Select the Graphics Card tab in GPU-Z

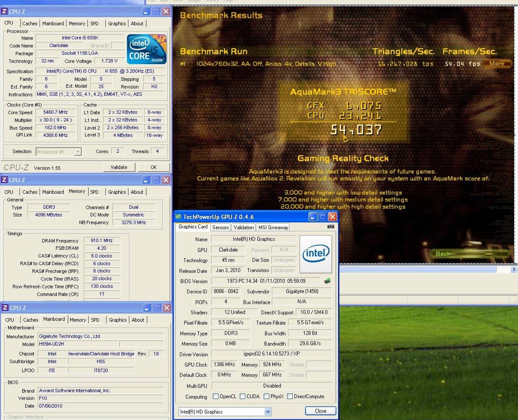pos(193,227)
